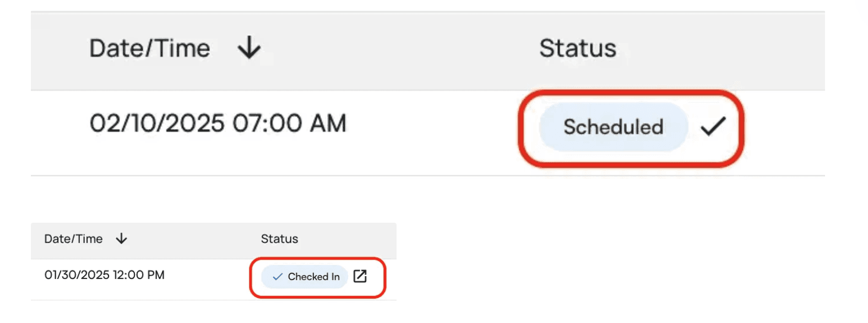Select the Status column header in the lower table
This screenshot has height=323, width=868.
(279, 239)
